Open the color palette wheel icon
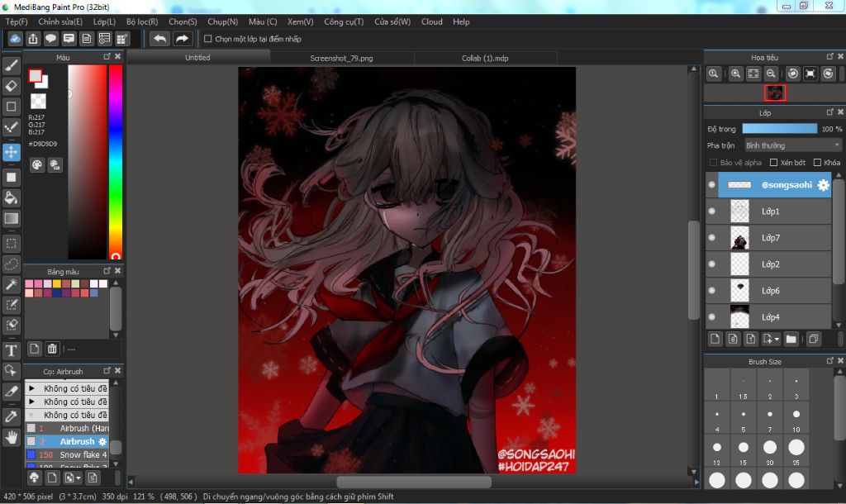The image size is (846, 504). click(x=36, y=165)
